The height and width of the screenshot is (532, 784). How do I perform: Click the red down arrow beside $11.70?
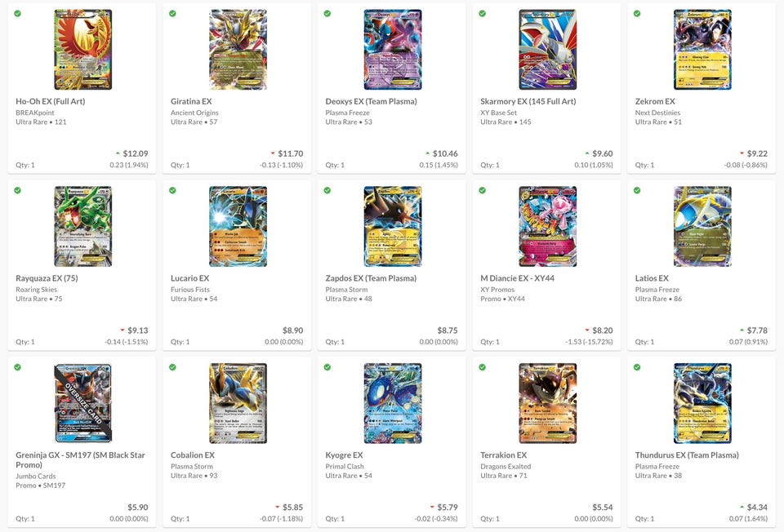coord(273,153)
